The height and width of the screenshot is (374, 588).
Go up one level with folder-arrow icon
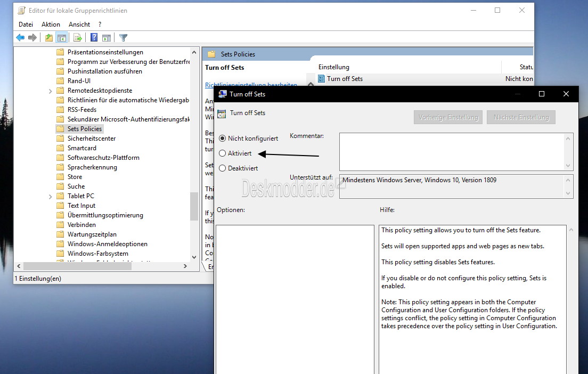coord(49,37)
